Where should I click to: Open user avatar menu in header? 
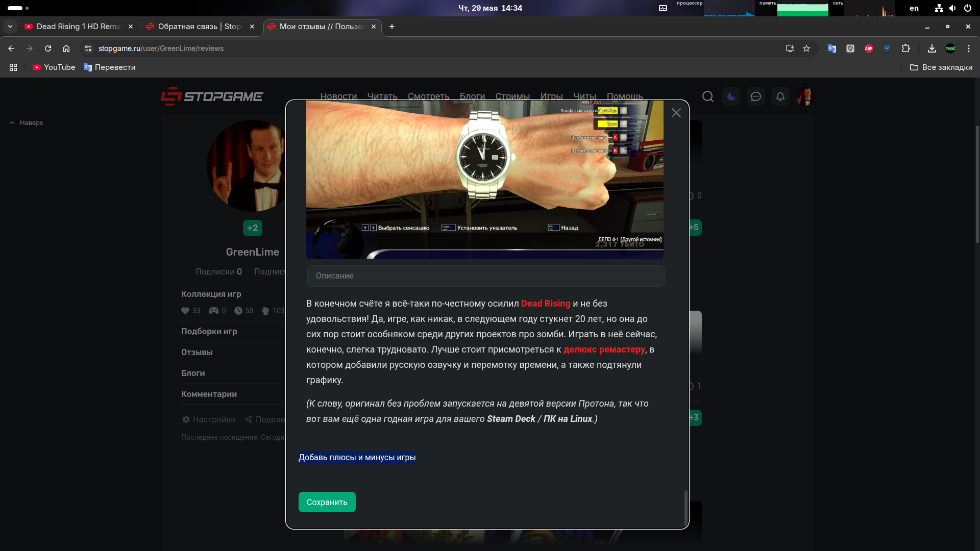805,96
